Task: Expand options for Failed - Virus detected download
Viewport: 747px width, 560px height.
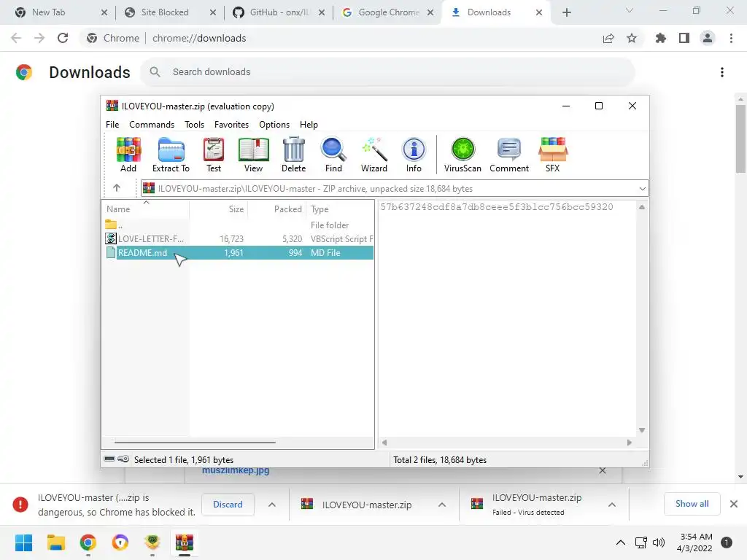Action: tap(612, 505)
